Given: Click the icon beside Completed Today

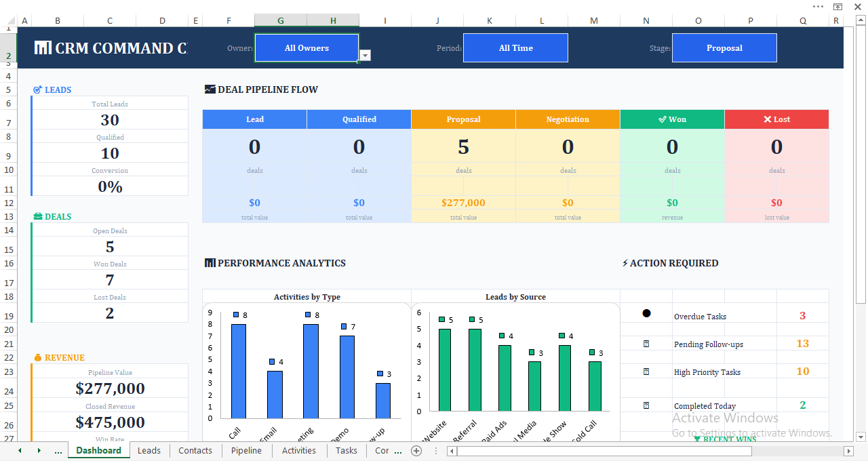Looking at the screenshot, I should click(646, 405).
